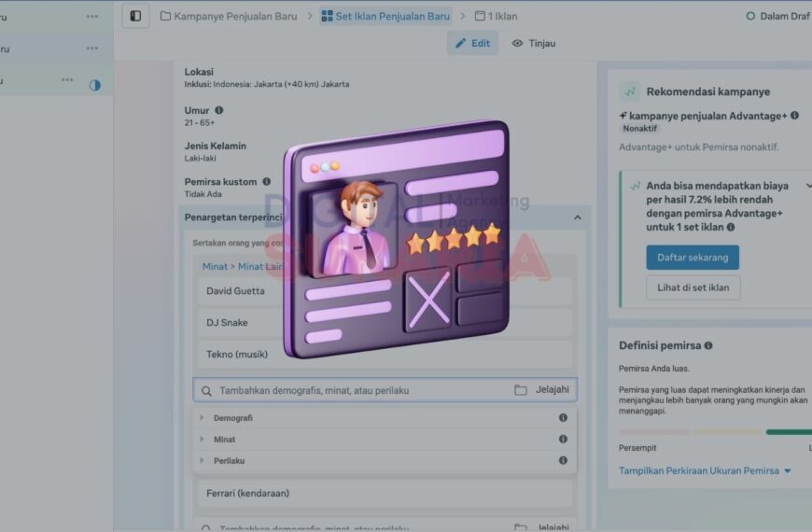This screenshot has width=812, height=532.
Task: Click the Rekomendasi kampanye icon
Action: tap(630, 91)
